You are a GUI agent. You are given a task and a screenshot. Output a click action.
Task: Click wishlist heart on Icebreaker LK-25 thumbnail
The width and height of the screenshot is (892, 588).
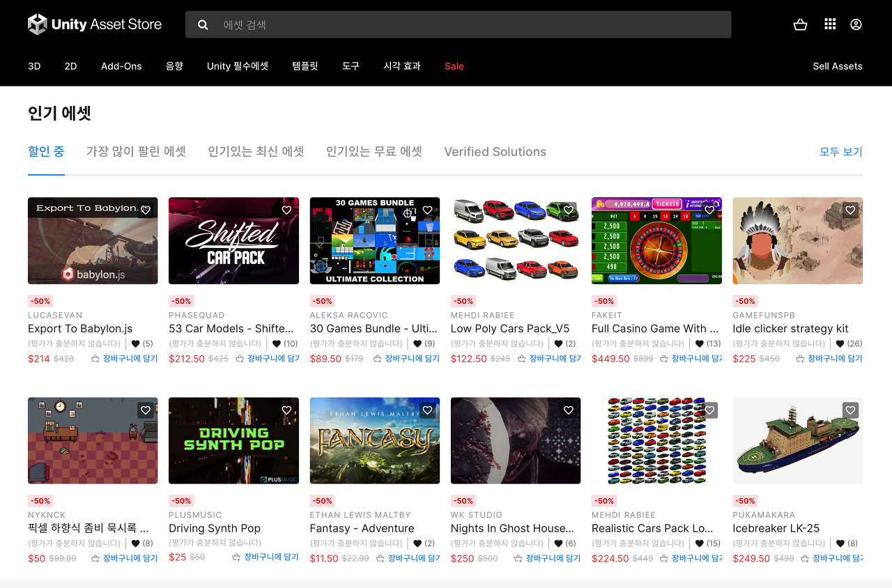pyautogui.click(x=850, y=410)
